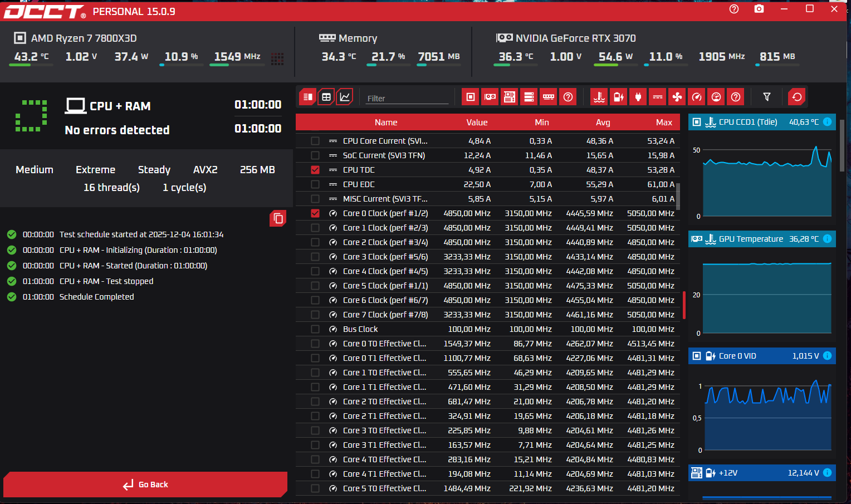
Task: Check the MISC Current checkbox
Action: click(x=315, y=199)
